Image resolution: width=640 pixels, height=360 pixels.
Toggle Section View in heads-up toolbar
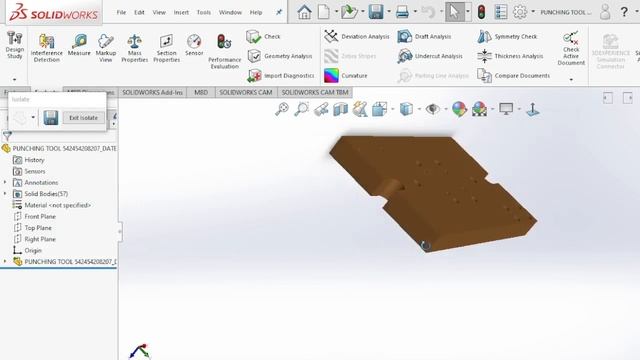pyautogui.click(x=340, y=109)
